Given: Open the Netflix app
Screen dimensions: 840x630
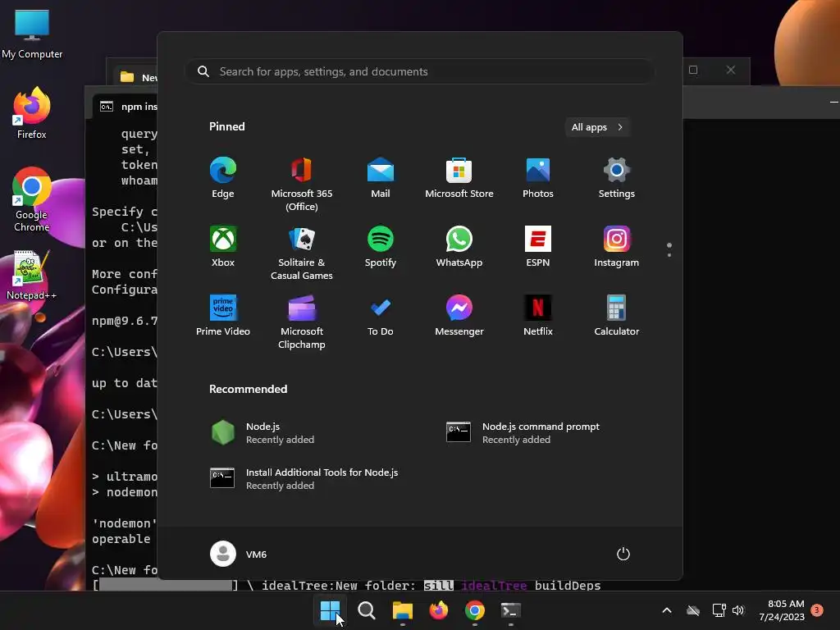Looking at the screenshot, I should (538, 316).
